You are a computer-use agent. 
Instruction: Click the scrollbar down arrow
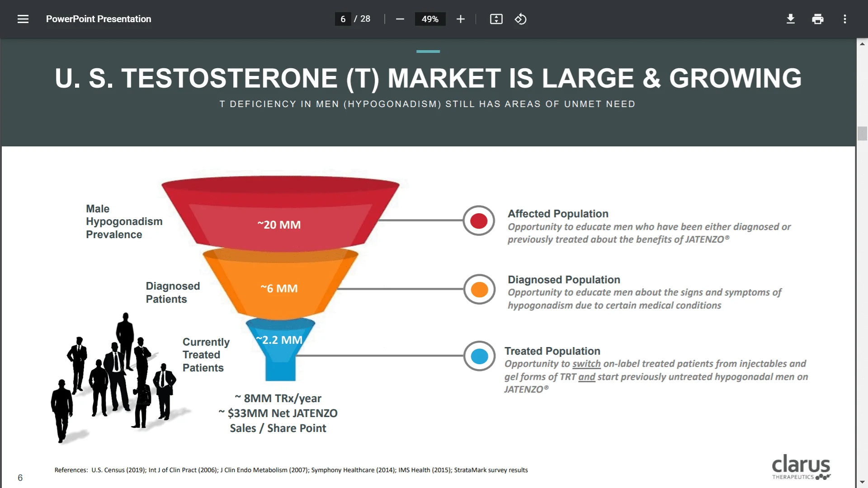point(862,482)
